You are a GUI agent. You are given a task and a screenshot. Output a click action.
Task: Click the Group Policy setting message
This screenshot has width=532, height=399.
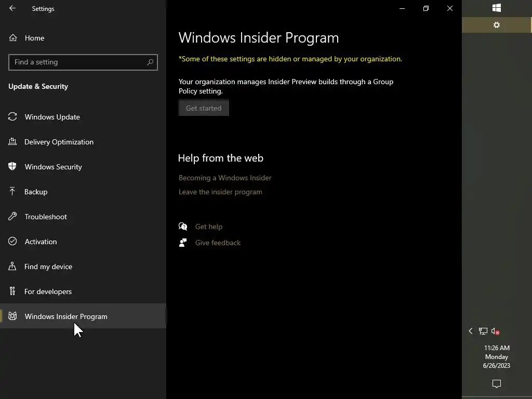(x=286, y=86)
